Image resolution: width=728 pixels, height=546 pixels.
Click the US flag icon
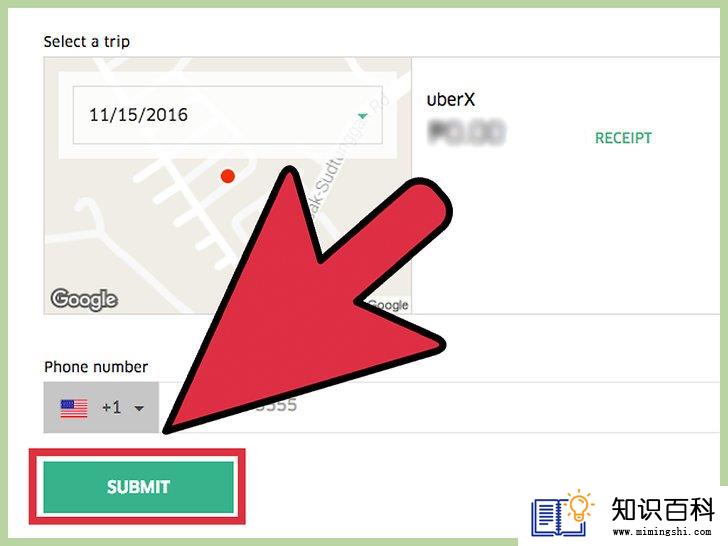[x=74, y=409]
